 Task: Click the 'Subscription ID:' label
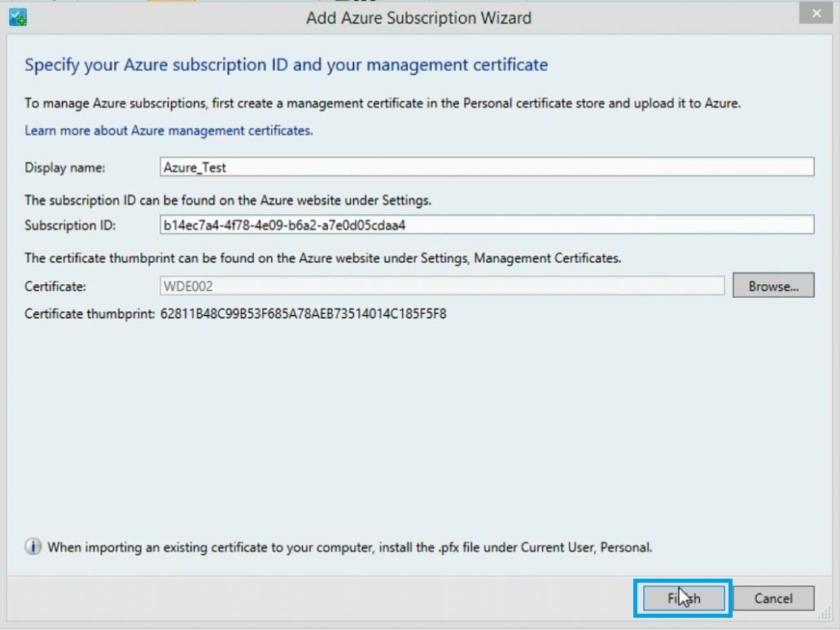(x=70, y=225)
